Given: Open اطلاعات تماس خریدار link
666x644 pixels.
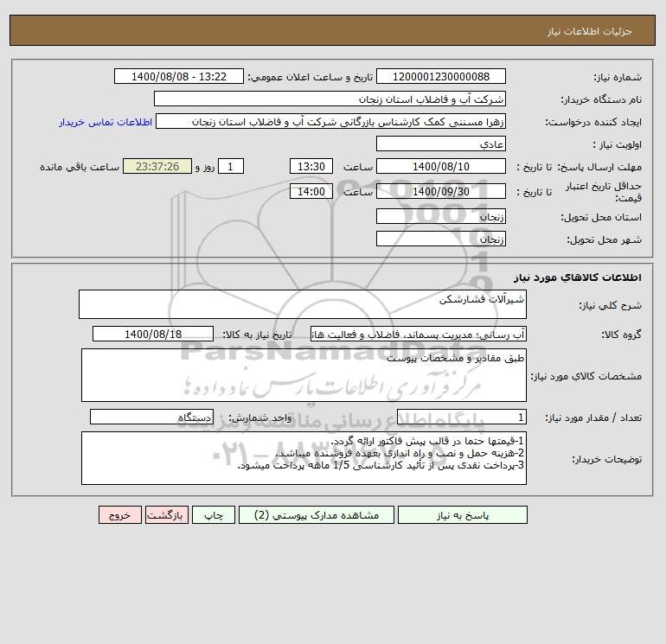Looking at the screenshot, I should coord(106,122).
